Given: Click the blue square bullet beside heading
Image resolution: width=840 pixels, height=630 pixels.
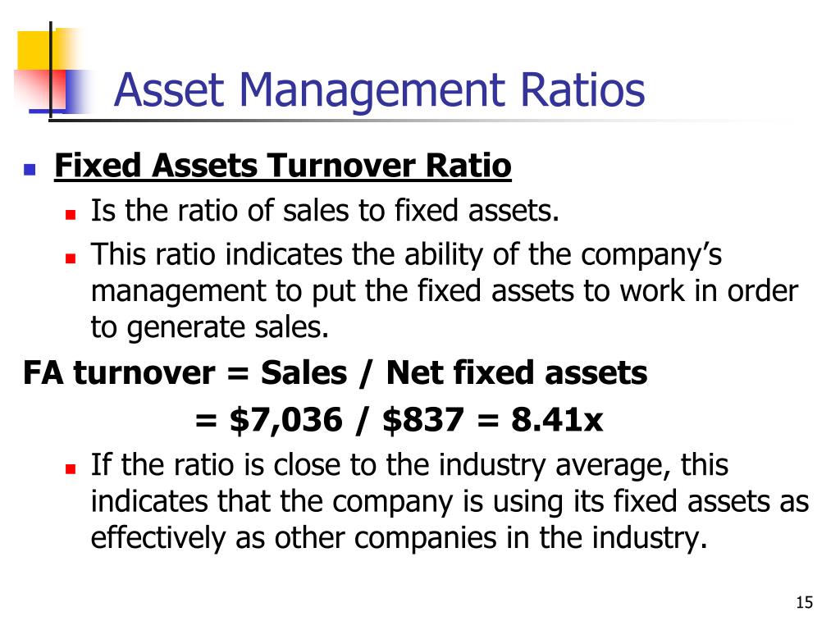Looking at the screenshot, I should click(x=30, y=171).
